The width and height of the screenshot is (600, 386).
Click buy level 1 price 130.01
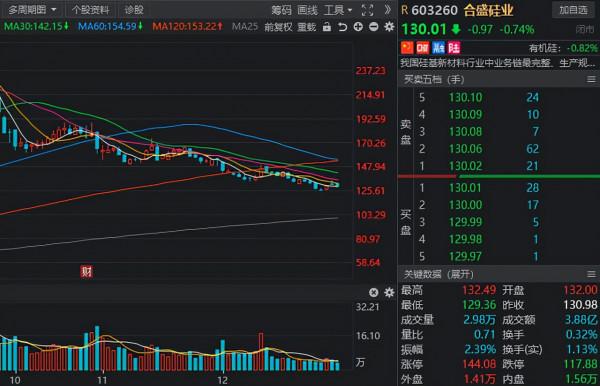click(465, 188)
